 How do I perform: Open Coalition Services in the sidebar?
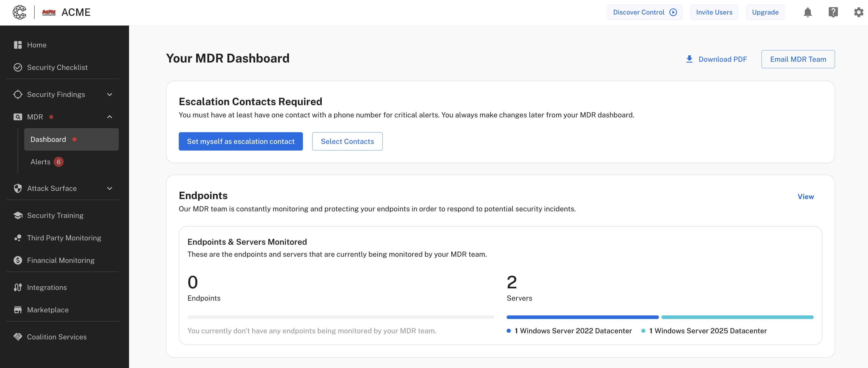[63, 337]
